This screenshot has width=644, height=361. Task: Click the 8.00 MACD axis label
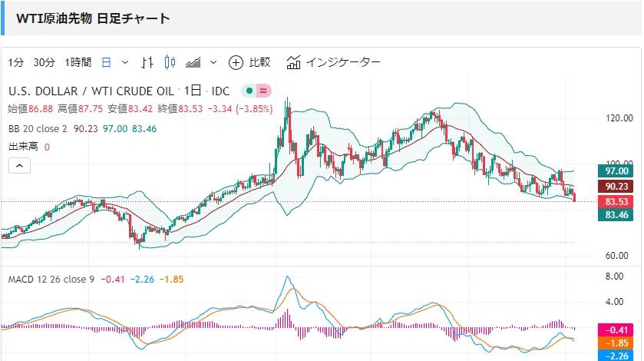614,277
